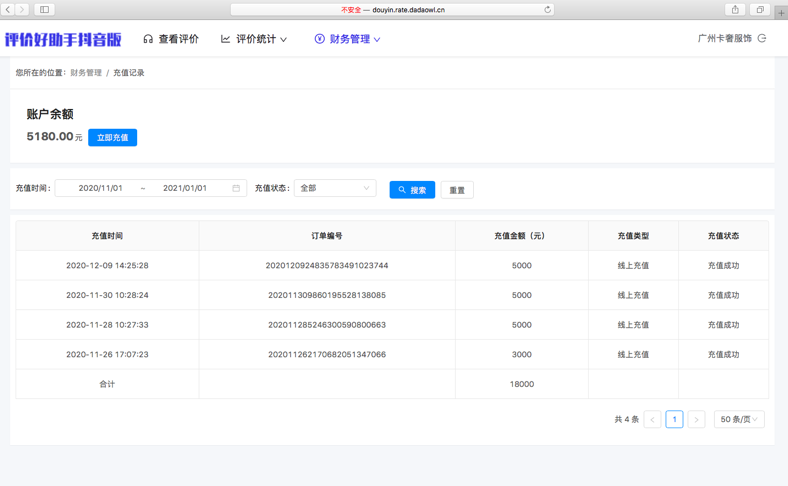Show all tabs overview icon
788x486 pixels.
(760, 10)
